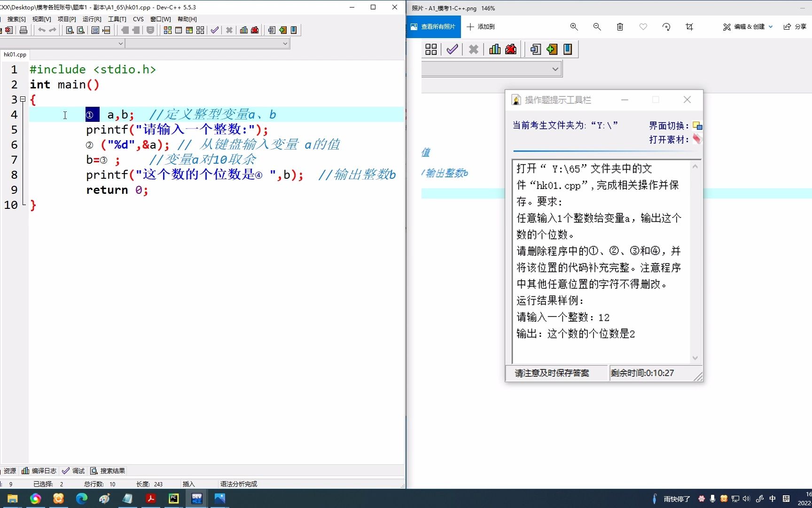Screen dimensions: 812x508
Task: Click the Redo arrow in Dev-C++ toolbar
Action: pos(53,30)
